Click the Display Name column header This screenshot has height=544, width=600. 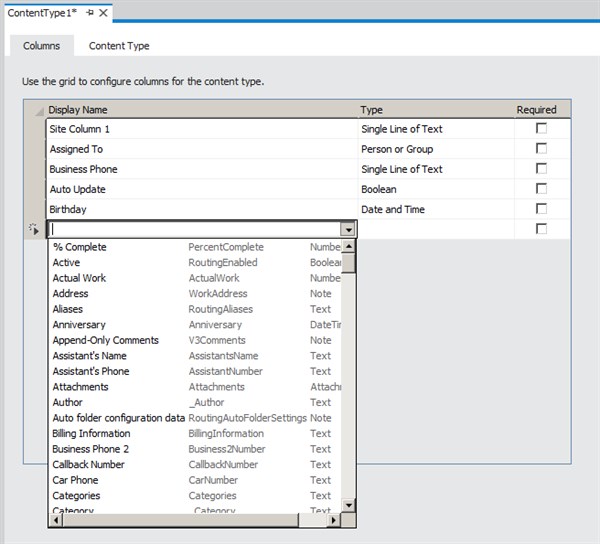pyautogui.click(x=78, y=110)
